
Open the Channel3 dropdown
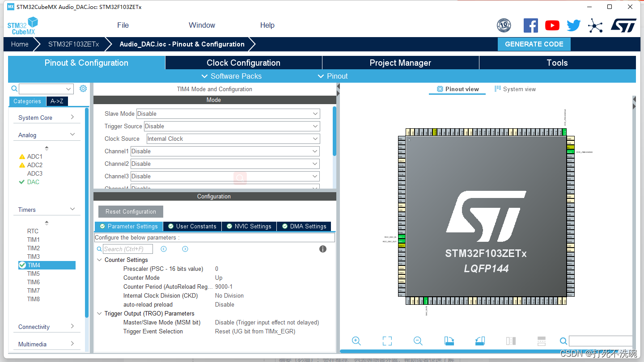point(225,176)
